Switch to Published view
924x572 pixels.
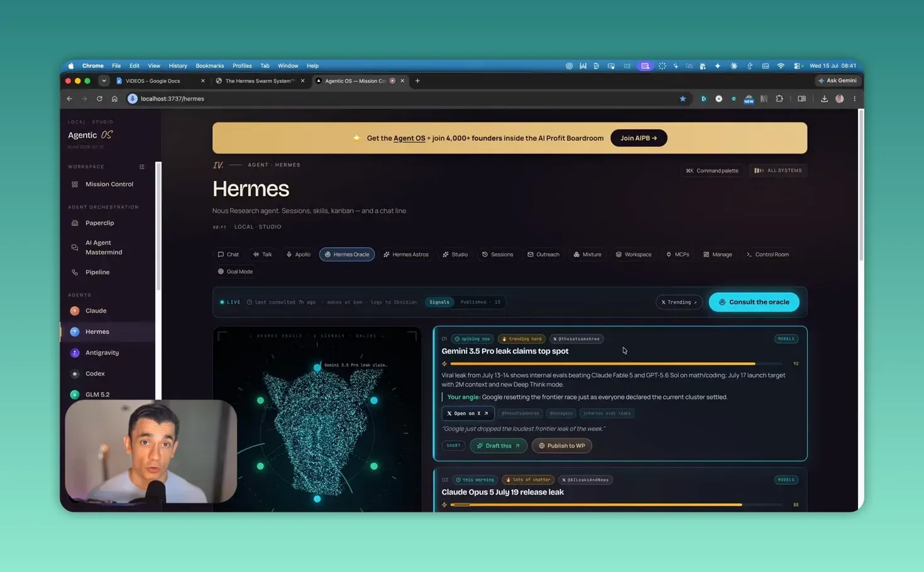(x=480, y=302)
